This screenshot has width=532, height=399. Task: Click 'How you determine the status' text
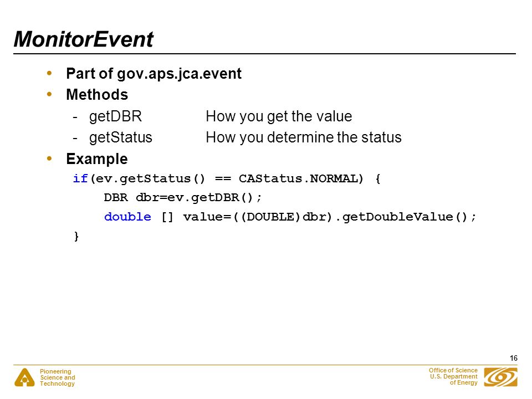coord(304,137)
